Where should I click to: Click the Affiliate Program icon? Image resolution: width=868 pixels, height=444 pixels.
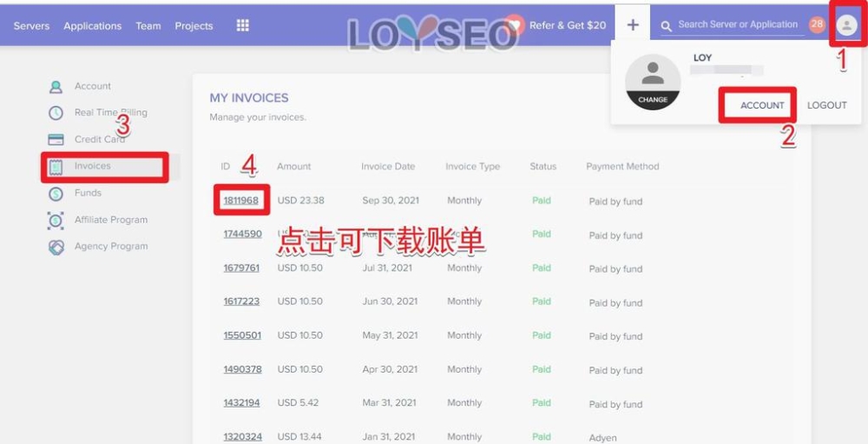tap(56, 220)
